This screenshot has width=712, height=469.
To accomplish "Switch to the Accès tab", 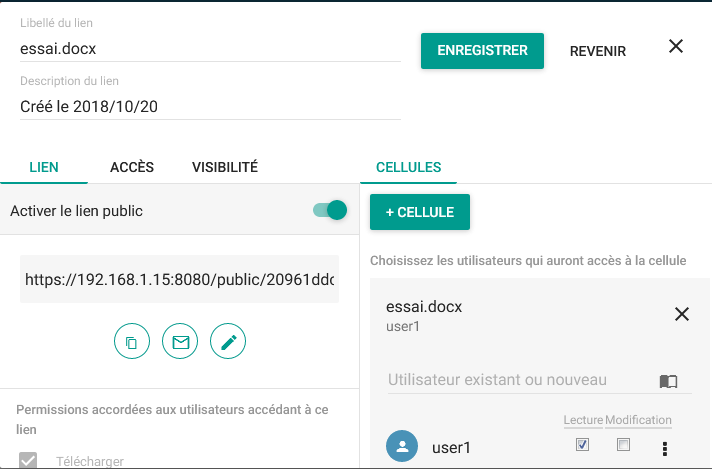I will (x=132, y=167).
